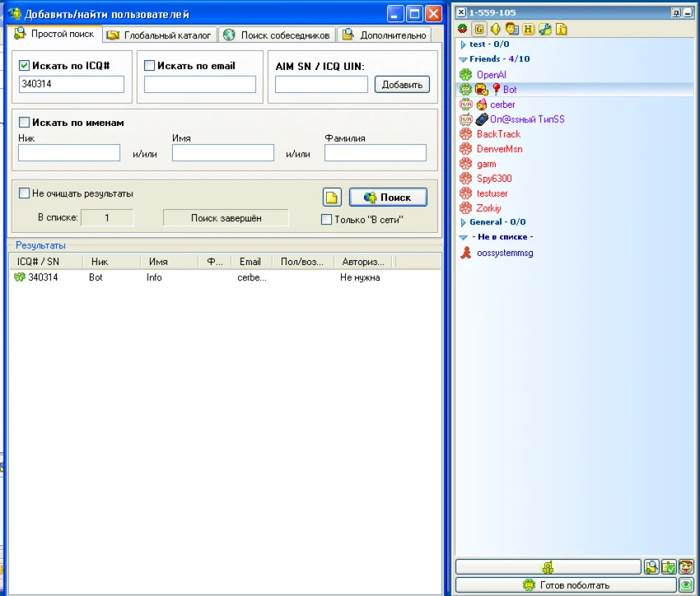Sort by ICQ# / SN column header
This screenshot has height=596, width=700.
click(46, 262)
